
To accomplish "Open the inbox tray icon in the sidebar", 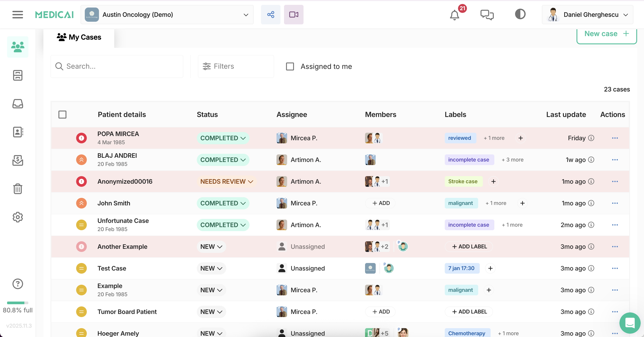I will tap(17, 103).
